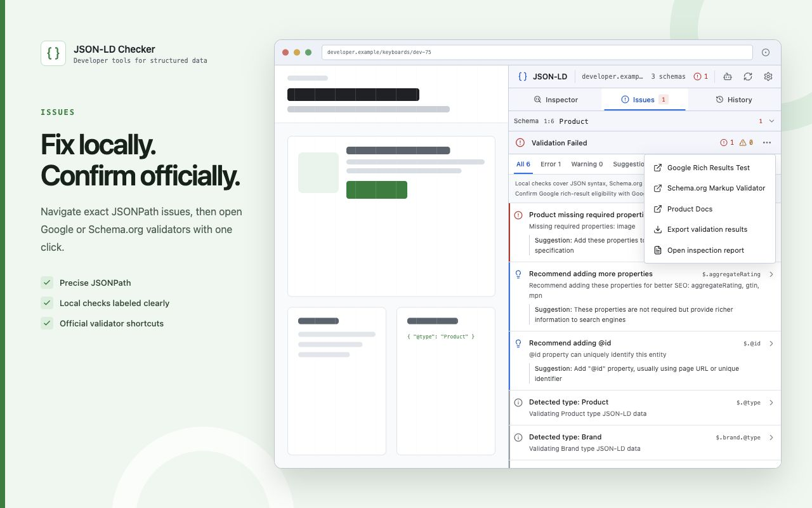Open settings via the gear icon
812x508 pixels.
point(768,76)
